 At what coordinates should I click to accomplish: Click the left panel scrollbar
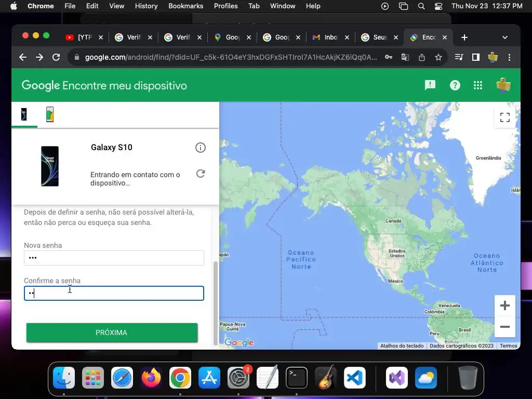(x=215, y=303)
